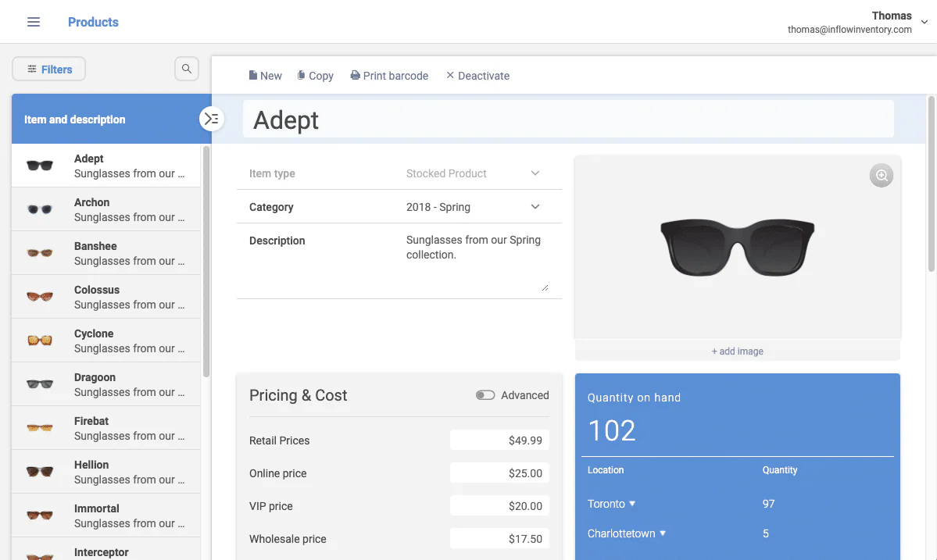The height and width of the screenshot is (560, 937).
Task: Open the Filters panel
Action: click(x=49, y=70)
